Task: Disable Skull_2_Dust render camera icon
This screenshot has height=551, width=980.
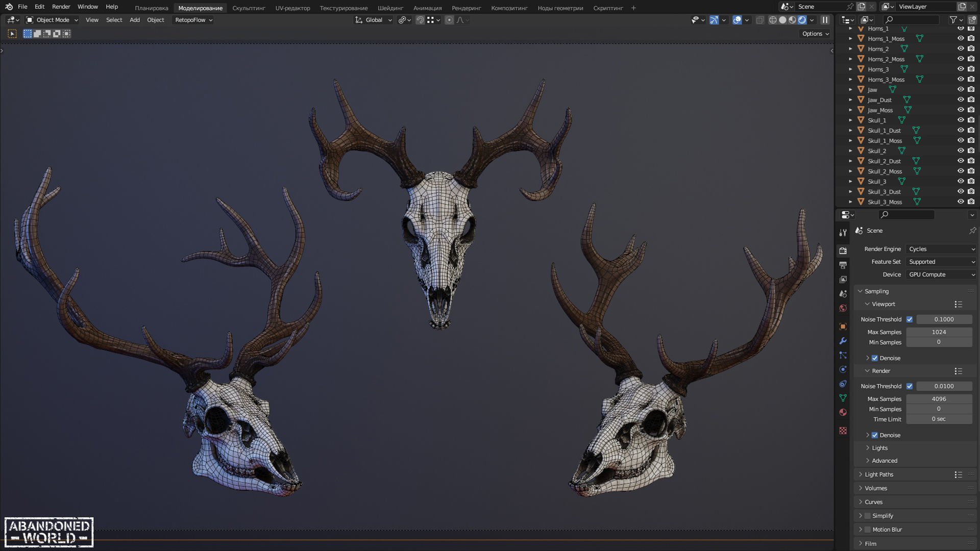Action: click(x=971, y=161)
